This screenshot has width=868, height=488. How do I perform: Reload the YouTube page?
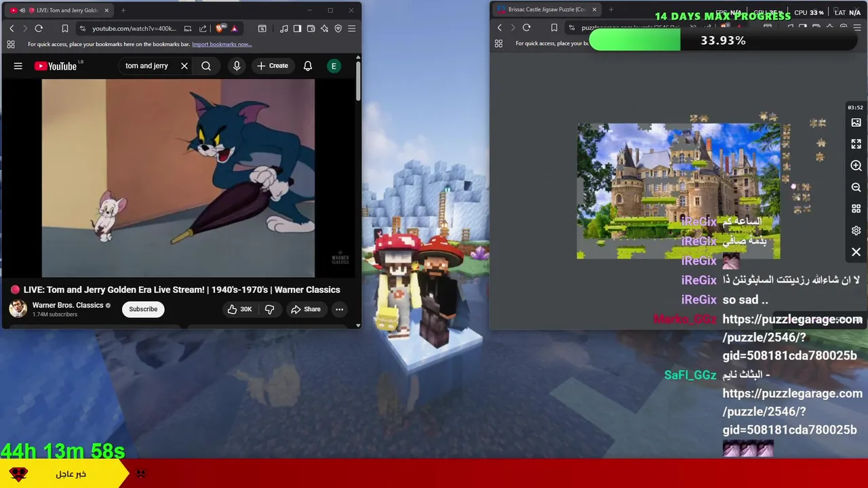tap(39, 28)
